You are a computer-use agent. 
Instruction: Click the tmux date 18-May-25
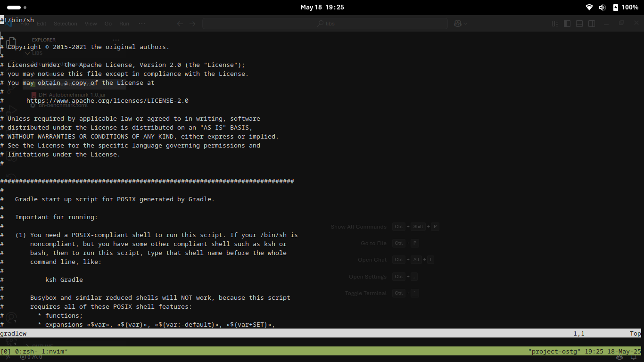click(624, 351)
